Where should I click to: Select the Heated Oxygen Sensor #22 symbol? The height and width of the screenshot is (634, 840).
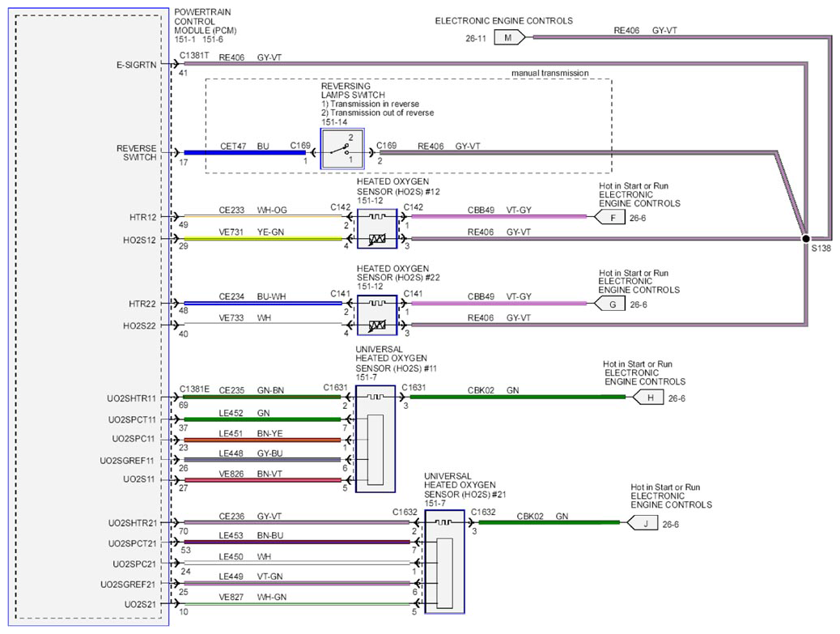[377, 315]
